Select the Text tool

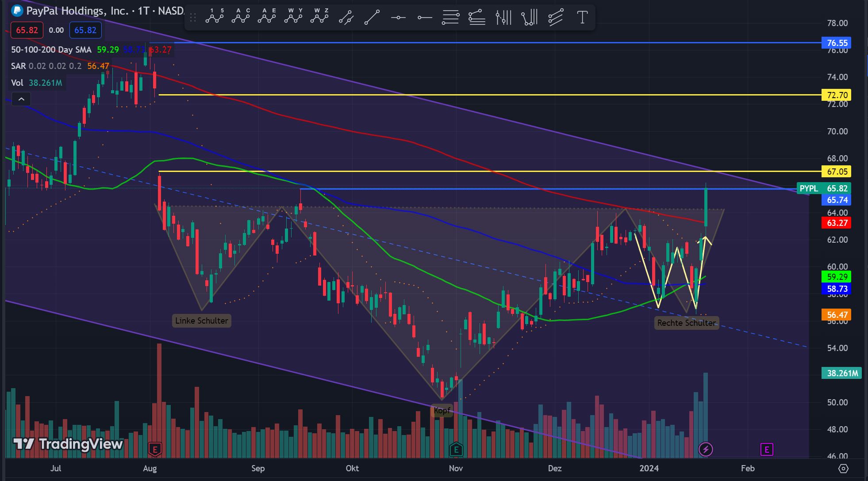point(582,17)
